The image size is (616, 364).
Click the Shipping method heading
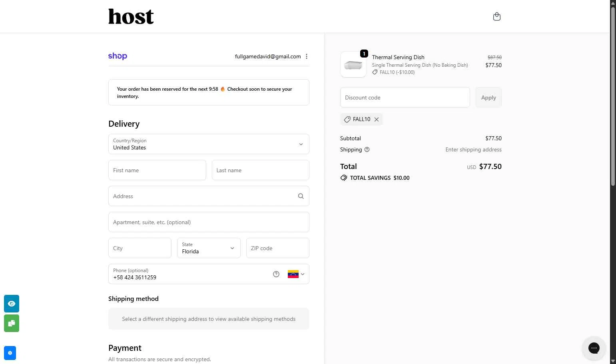pos(134,299)
